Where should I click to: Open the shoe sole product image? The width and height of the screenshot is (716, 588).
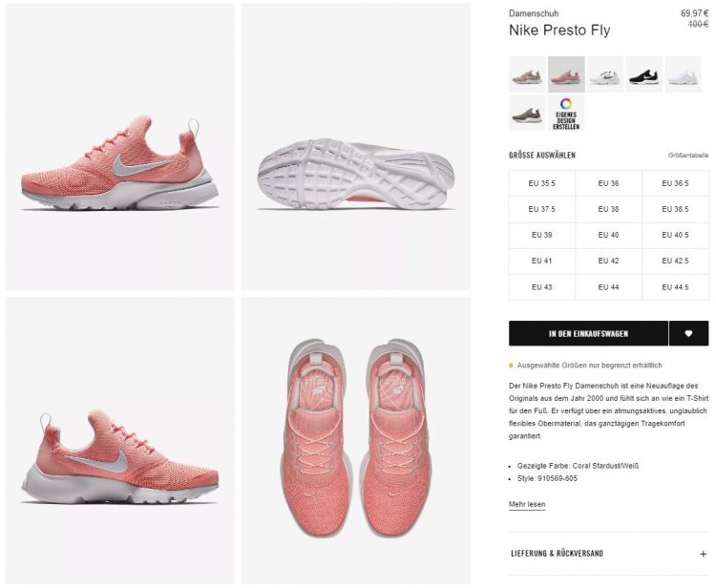(356, 147)
